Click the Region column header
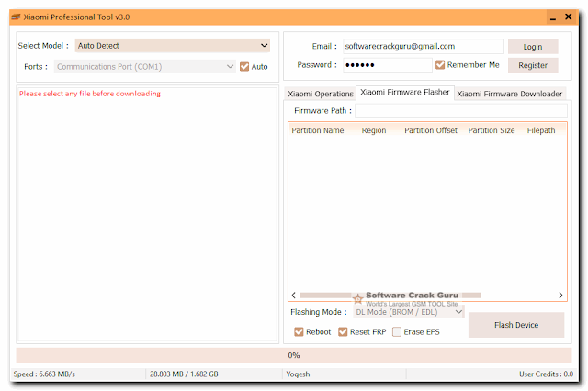Viewport: 588px width, 391px height. [374, 130]
